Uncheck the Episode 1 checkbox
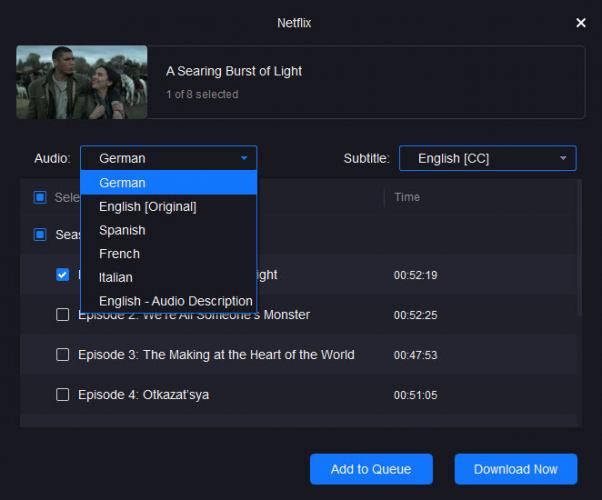The height and width of the screenshot is (500, 602). [x=62, y=274]
